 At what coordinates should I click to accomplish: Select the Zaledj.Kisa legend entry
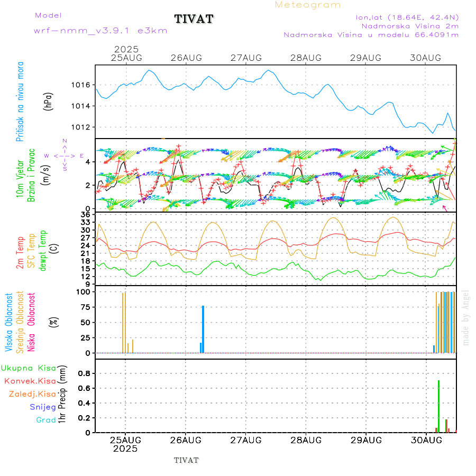[x=32, y=394]
